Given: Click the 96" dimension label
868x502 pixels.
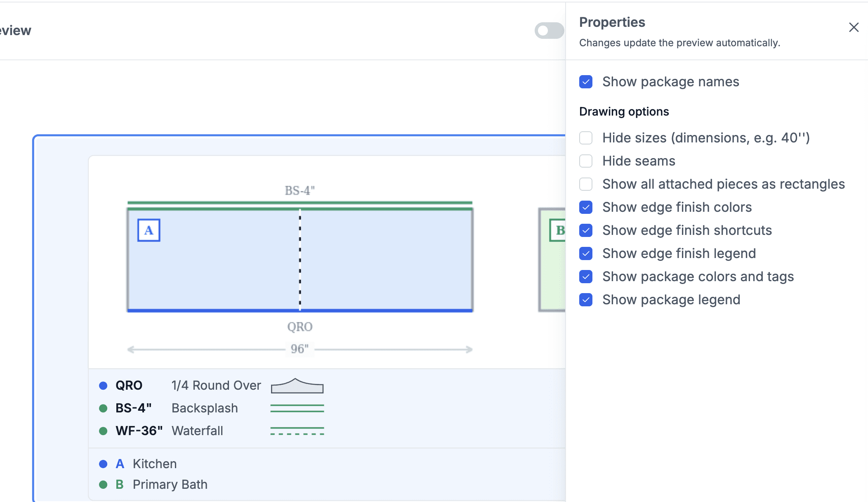Looking at the screenshot, I should tap(300, 349).
